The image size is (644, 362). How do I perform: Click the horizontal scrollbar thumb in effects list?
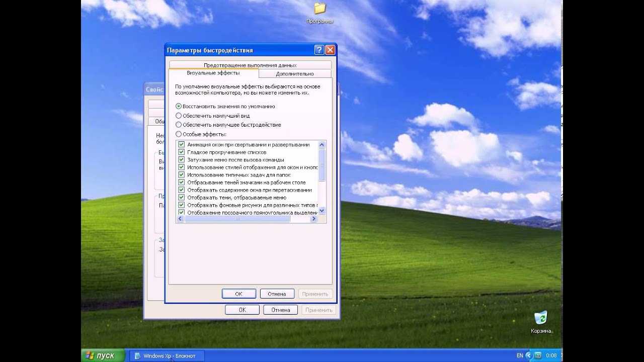[x=237, y=219]
